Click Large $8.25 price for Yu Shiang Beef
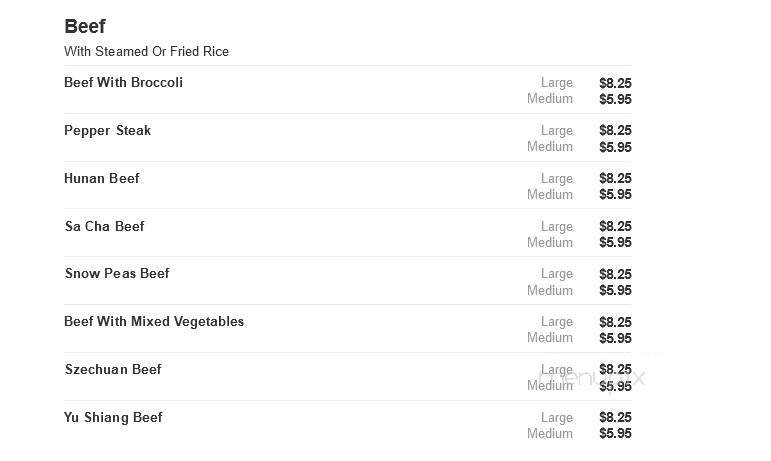The image size is (771, 461). point(615,417)
